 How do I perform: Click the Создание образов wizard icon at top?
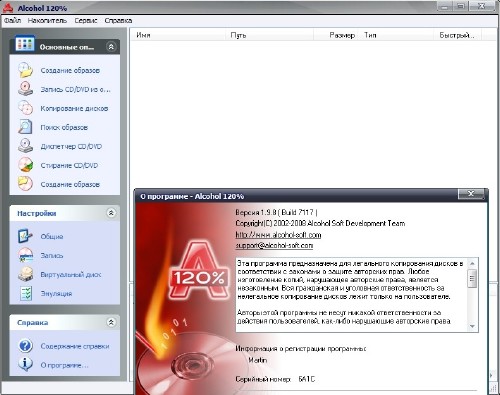(25, 70)
